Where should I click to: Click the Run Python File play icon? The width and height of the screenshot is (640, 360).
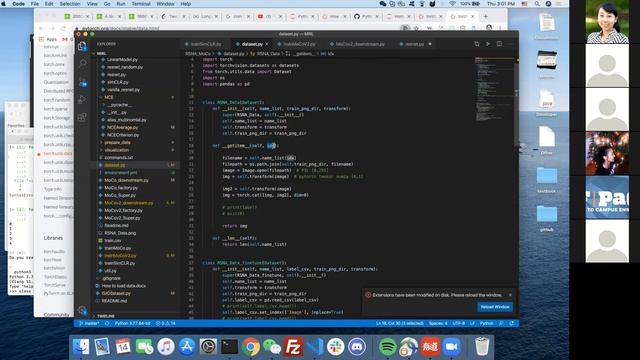tap(488, 44)
